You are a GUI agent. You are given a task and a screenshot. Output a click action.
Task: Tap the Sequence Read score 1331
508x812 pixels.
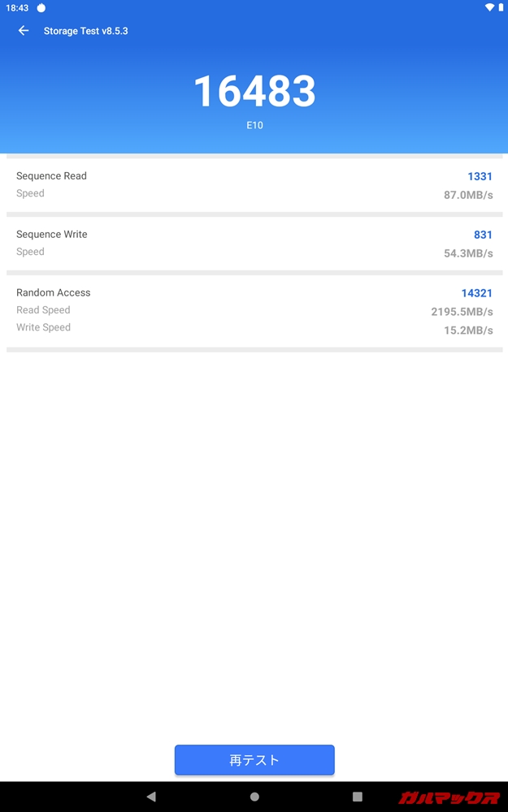pyautogui.click(x=480, y=176)
